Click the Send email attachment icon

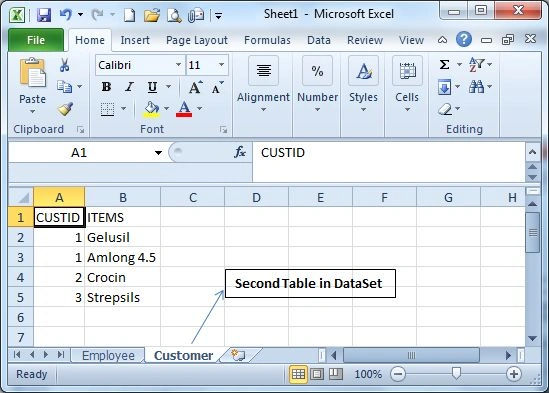[x=196, y=16]
